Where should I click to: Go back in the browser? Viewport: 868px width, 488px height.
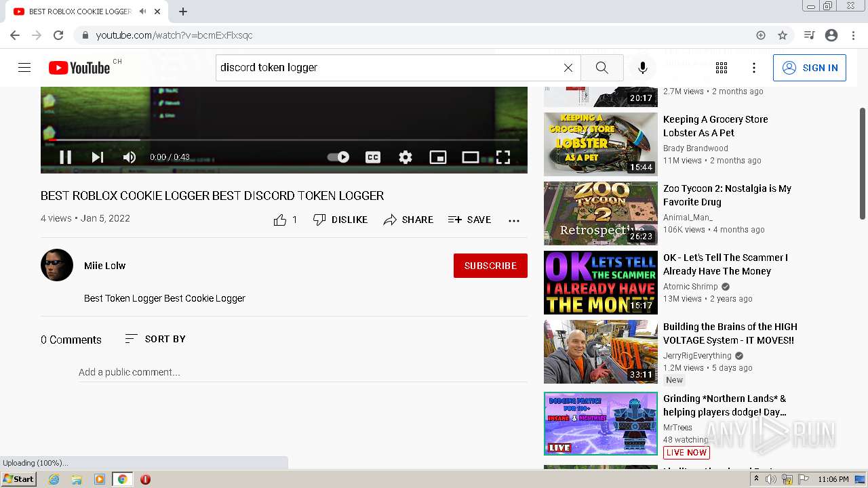pyautogui.click(x=15, y=35)
